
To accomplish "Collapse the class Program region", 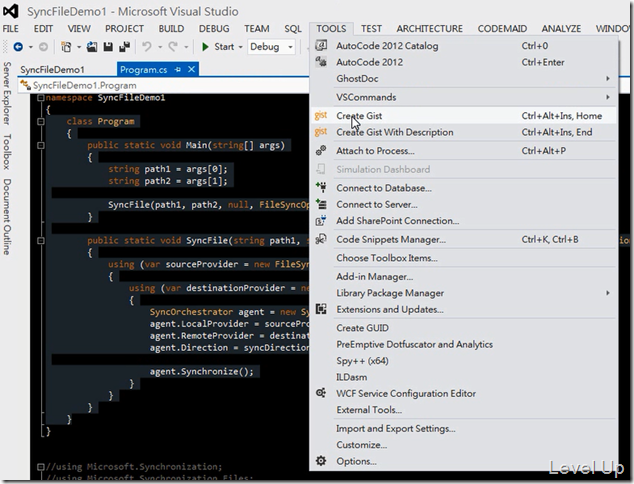I will click(40, 121).
